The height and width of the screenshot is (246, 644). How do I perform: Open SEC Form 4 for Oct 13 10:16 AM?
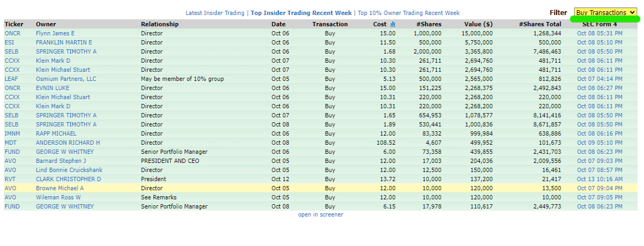[x=600, y=179]
